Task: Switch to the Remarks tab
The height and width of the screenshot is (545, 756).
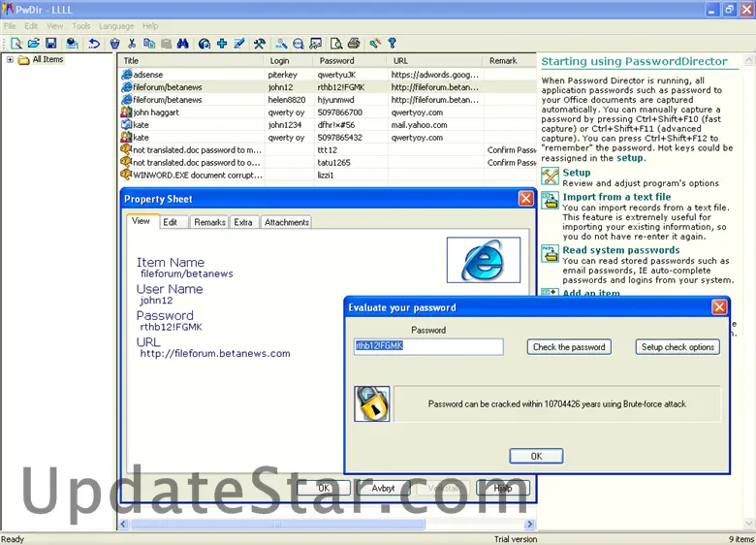Action: (209, 222)
